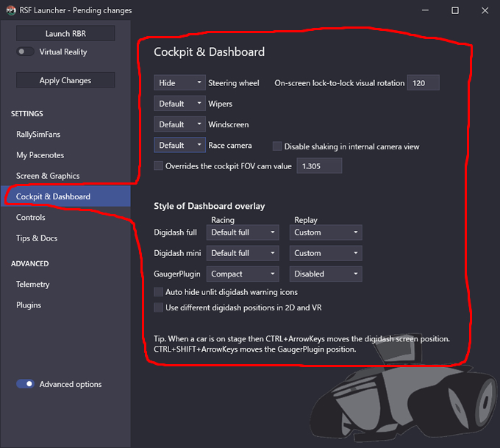Go to the Controls settings page

point(31,217)
